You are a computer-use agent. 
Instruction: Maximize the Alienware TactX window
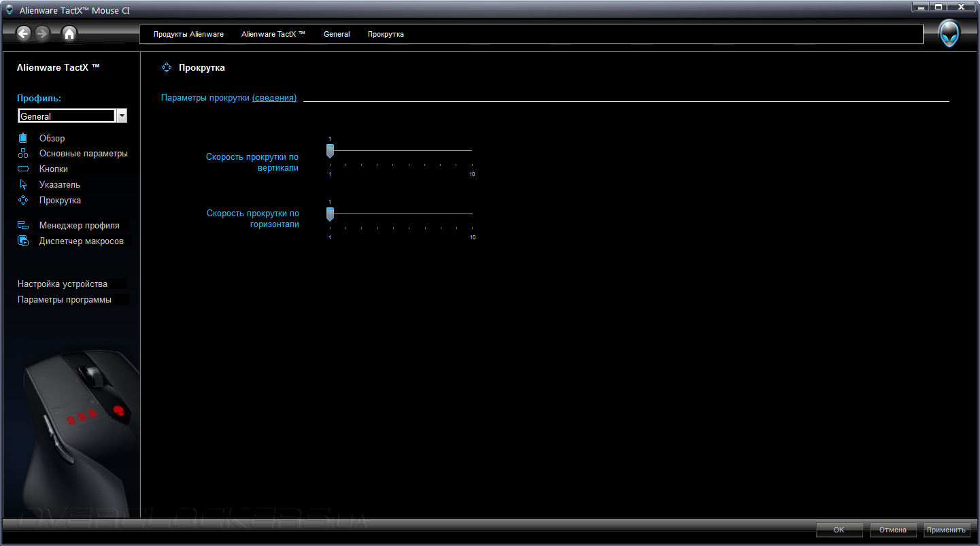(x=939, y=7)
